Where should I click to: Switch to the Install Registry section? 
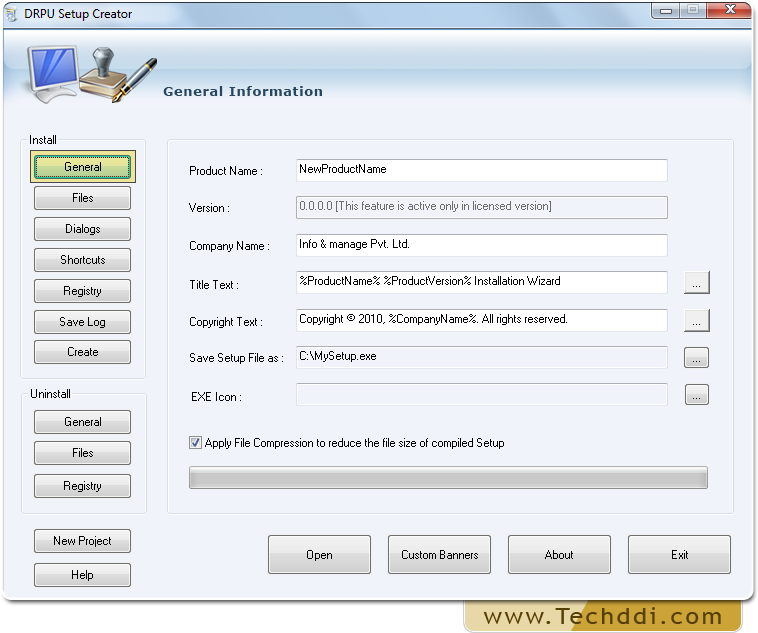click(x=82, y=291)
